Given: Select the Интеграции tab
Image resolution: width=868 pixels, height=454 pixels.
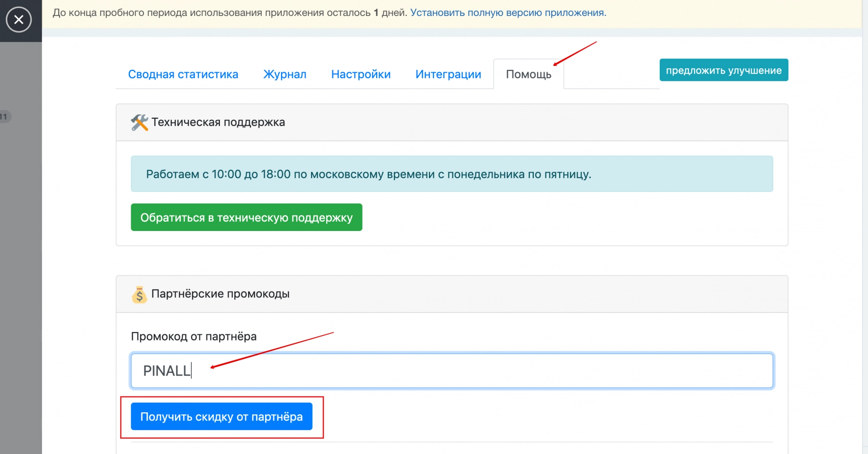Looking at the screenshot, I should pyautogui.click(x=448, y=74).
